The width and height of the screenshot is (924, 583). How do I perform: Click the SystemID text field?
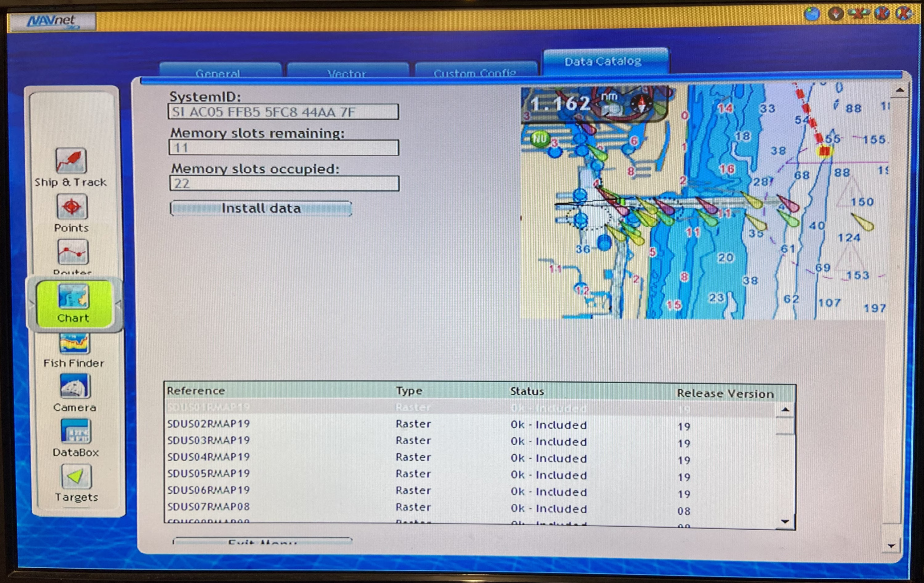283,112
